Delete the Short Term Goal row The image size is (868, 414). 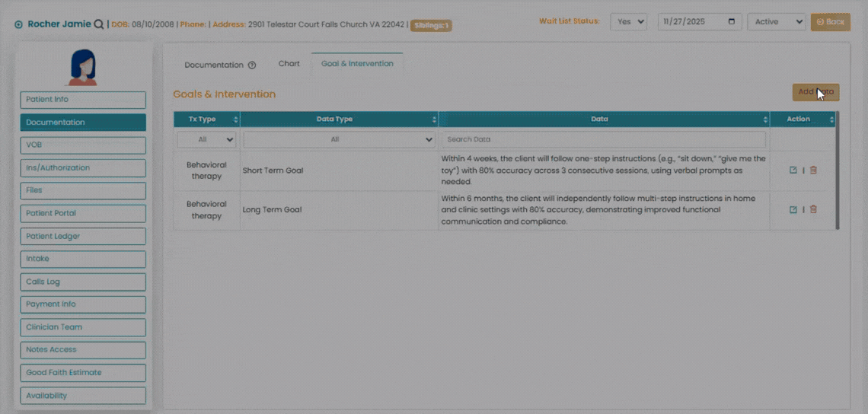812,170
